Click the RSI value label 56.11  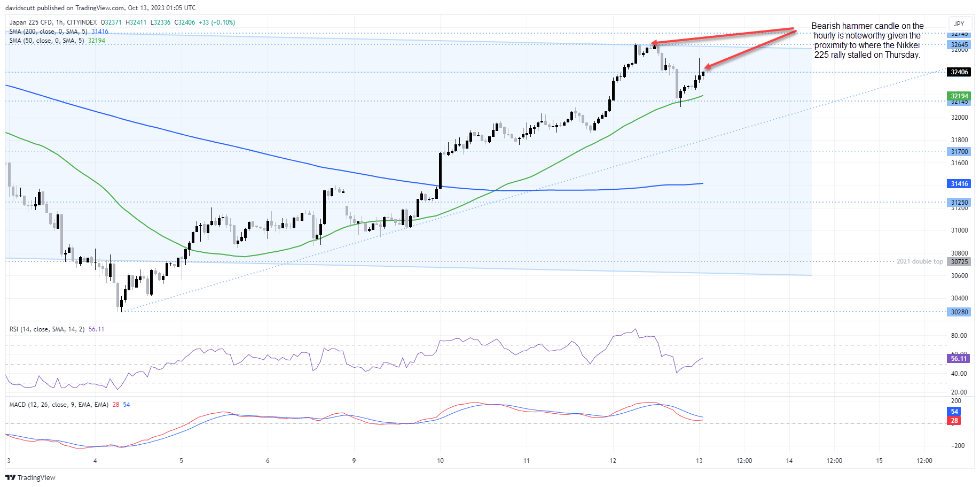[x=959, y=359]
